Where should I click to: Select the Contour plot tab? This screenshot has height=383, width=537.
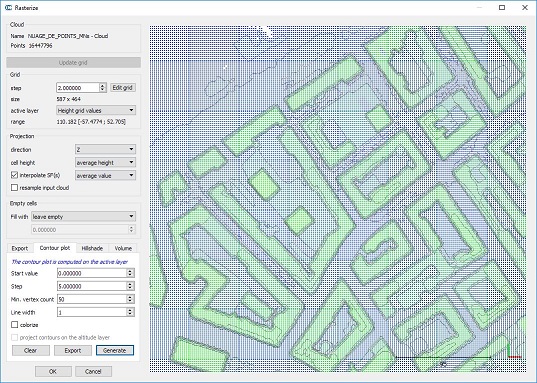pos(55,248)
